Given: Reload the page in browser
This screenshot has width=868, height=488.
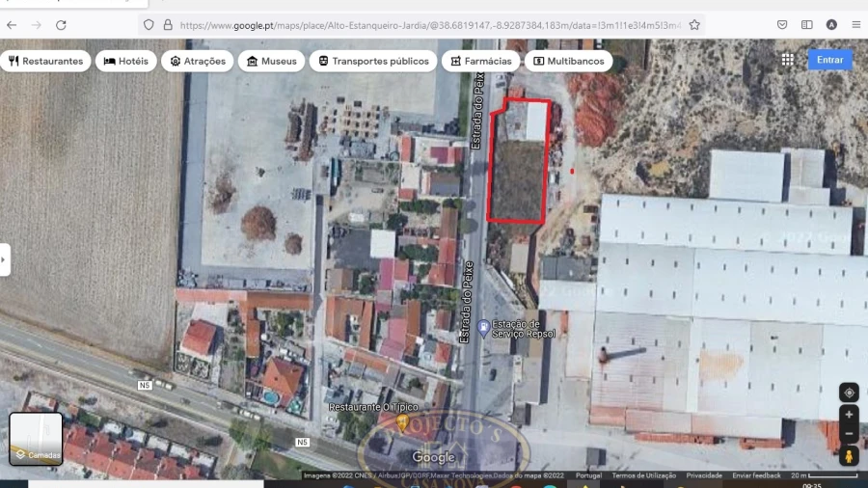Looking at the screenshot, I should pos(61,25).
